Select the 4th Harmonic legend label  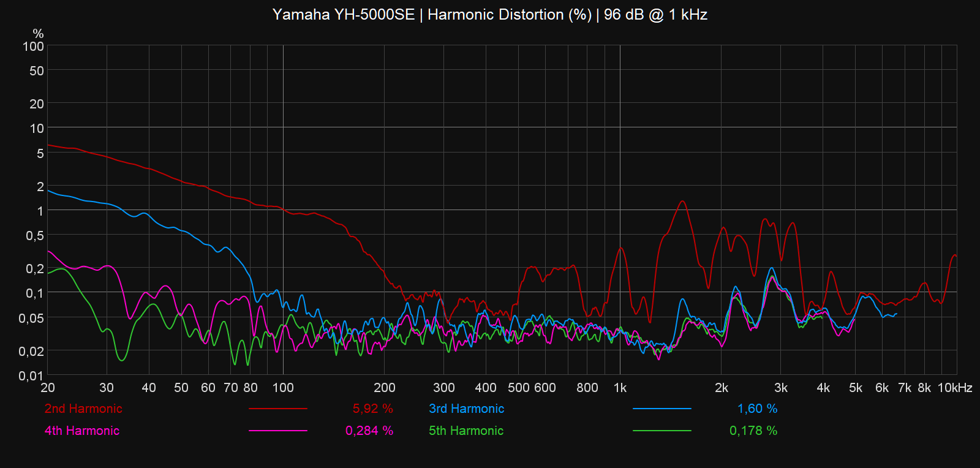pos(81,431)
